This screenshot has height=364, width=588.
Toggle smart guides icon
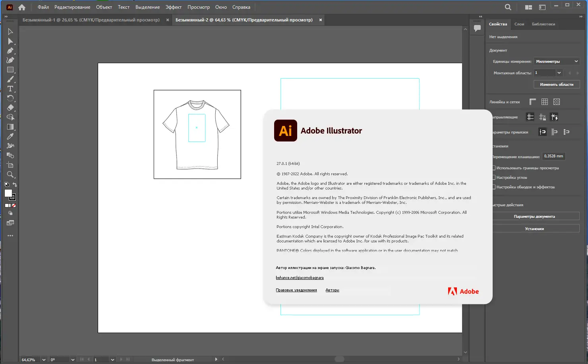[554, 117]
